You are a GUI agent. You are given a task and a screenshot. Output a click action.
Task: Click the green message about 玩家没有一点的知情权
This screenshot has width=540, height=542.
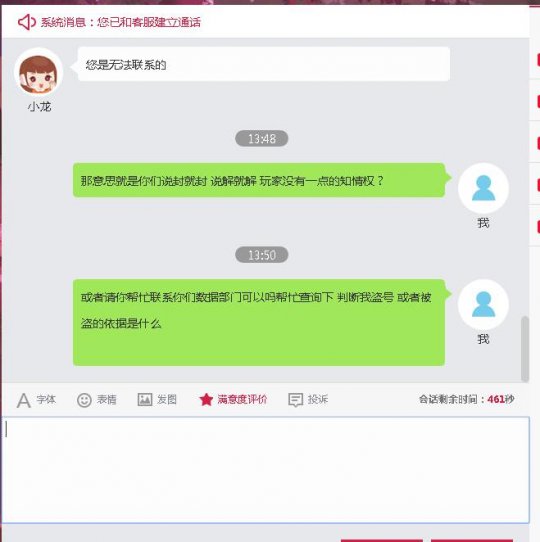(259, 180)
